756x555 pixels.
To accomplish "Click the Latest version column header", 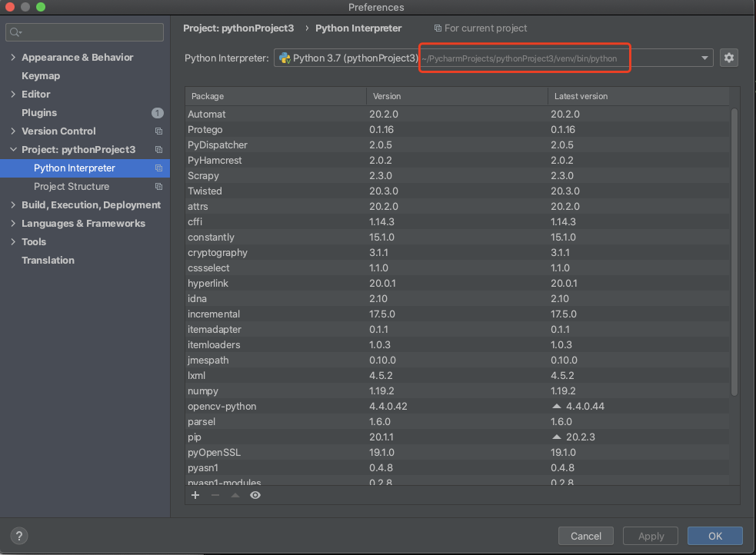I will coord(639,96).
